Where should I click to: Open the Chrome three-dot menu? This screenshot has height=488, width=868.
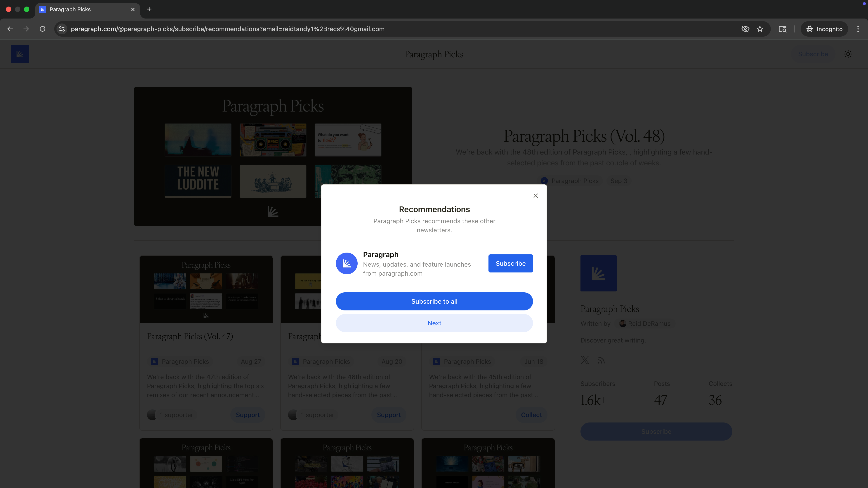click(858, 29)
